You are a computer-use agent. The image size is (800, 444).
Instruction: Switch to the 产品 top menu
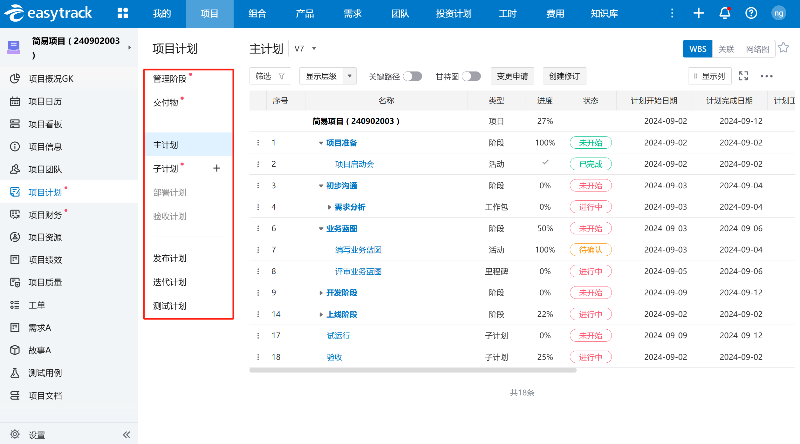coord(305,14)
